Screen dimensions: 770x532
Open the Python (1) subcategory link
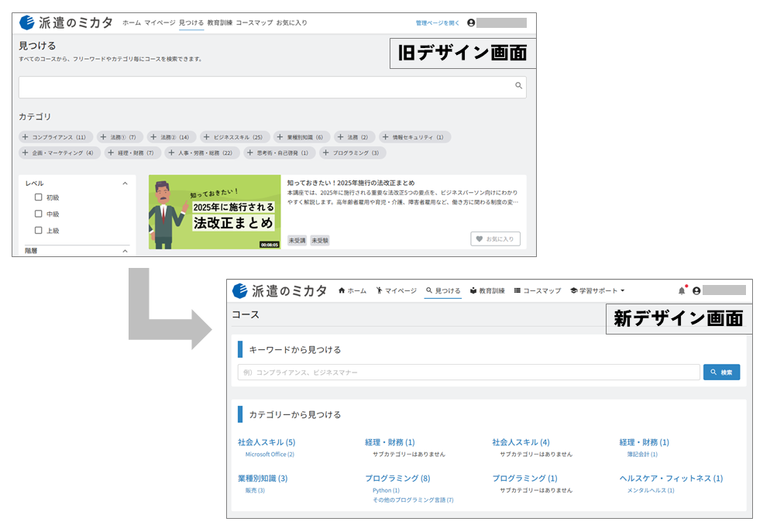coord(386,490)
